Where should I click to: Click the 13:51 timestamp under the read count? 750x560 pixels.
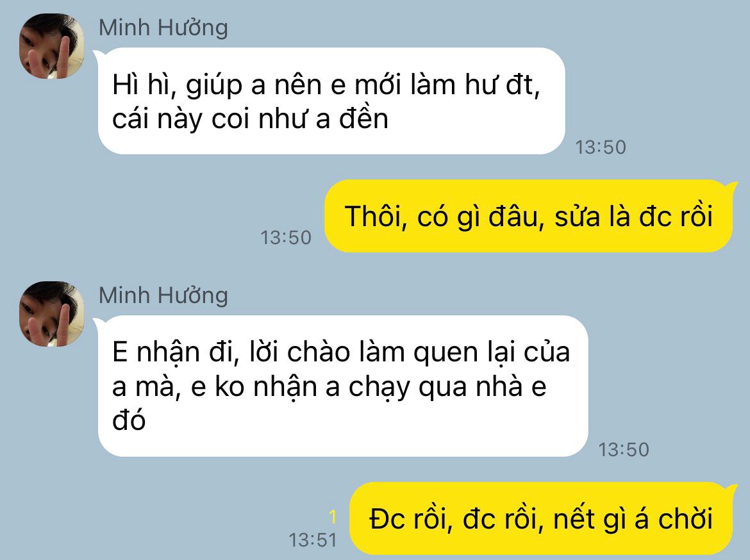[x=313, y=540]
